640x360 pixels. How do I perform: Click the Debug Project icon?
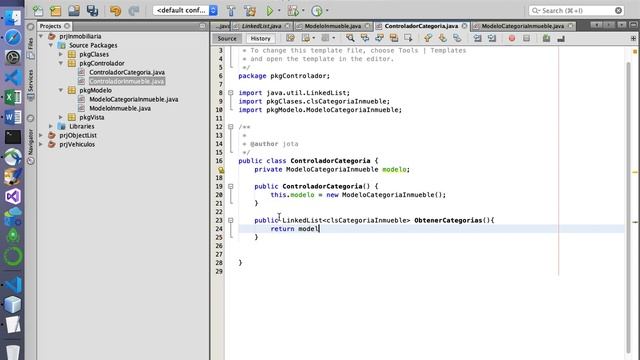(x=293, y=11)
